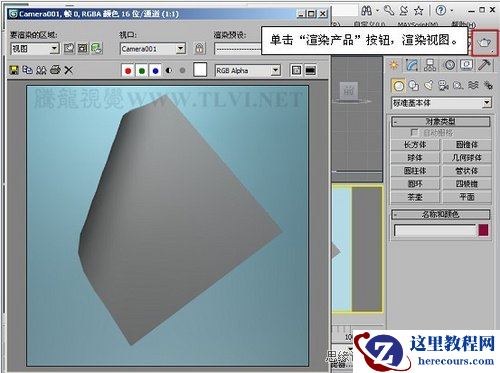Image resolution: width=500 pixels, height=373 pixels.
Task: Click the object name input field
Action: (435, 230)
